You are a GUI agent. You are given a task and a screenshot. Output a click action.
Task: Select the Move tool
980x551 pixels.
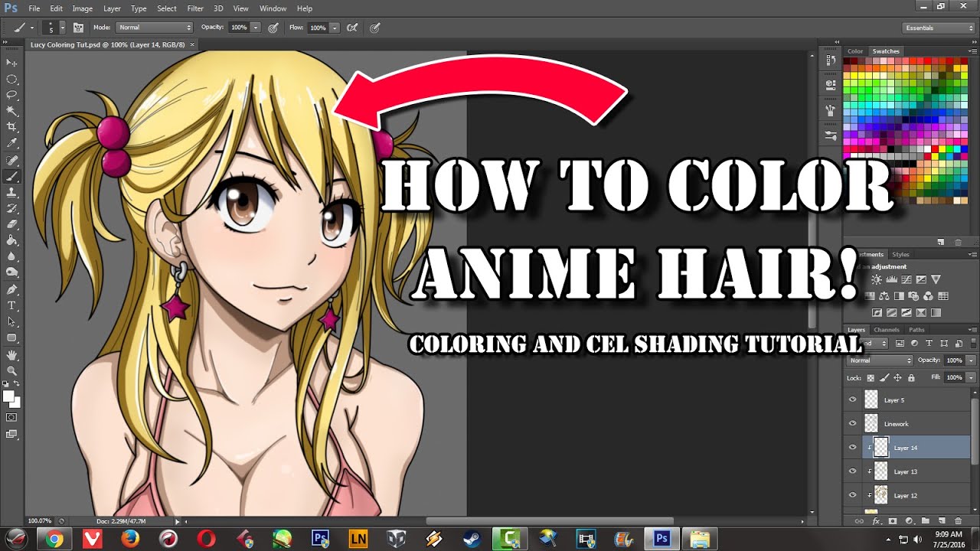coord(11,63)
